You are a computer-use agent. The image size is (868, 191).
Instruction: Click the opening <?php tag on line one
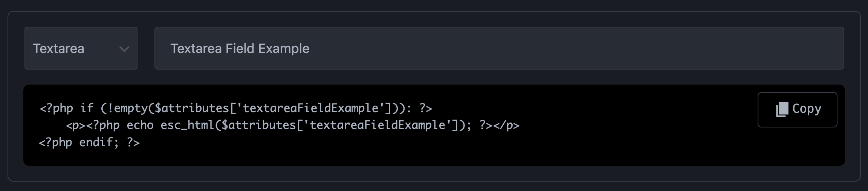click(56, 108)
